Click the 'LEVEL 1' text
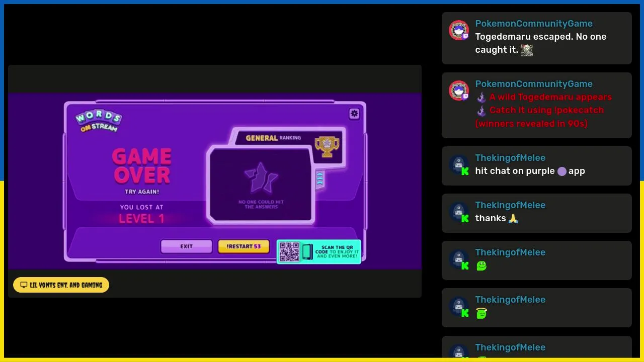 141,219
